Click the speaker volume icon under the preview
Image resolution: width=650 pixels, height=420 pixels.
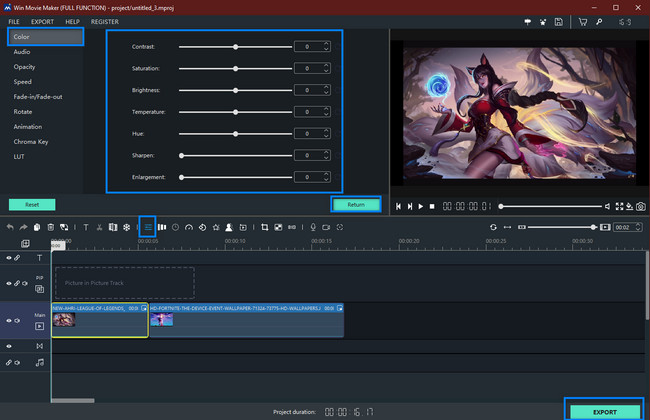(607, 206)
